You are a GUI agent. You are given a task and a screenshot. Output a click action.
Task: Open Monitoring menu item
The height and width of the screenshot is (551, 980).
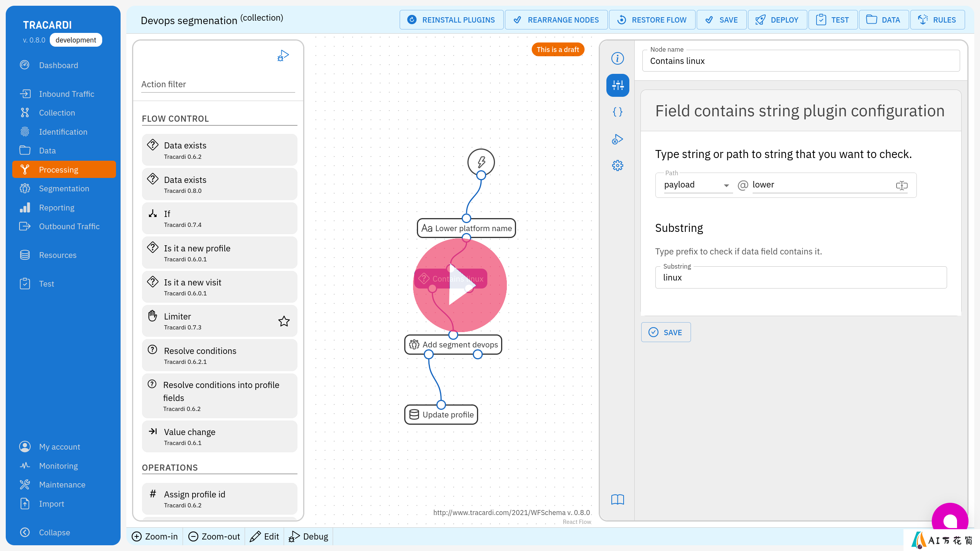(64, 466)
